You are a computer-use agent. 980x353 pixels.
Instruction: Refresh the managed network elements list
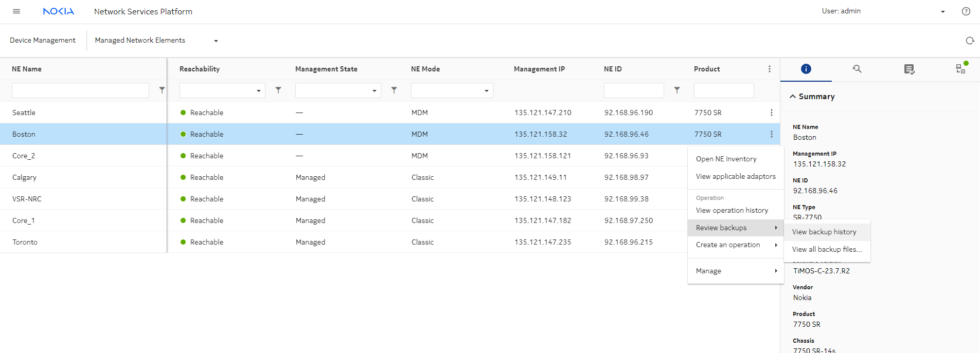click(x=970, y=41)
